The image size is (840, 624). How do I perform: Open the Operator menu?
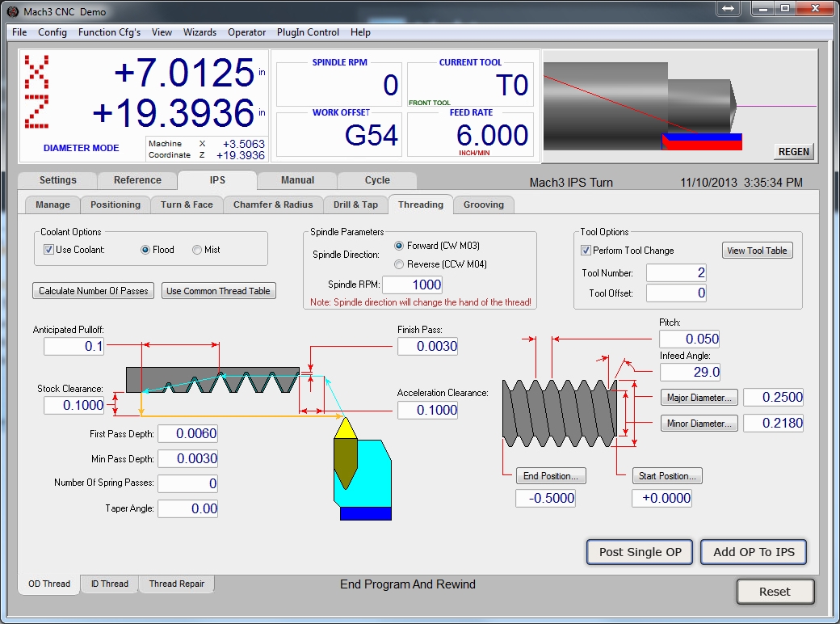(x=247, y=32)
